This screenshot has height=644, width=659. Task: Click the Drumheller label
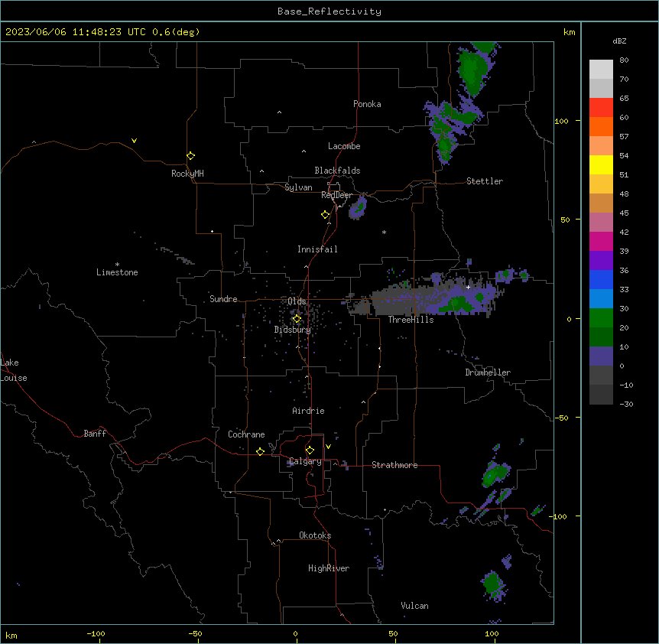[x=488, y=372]
